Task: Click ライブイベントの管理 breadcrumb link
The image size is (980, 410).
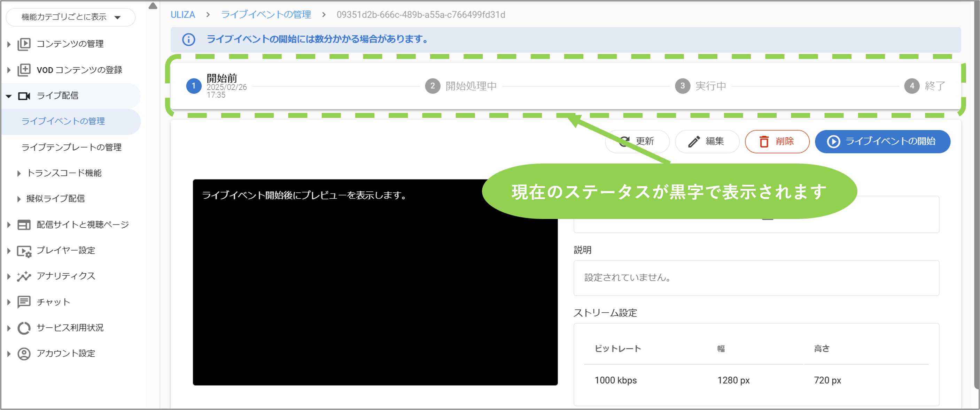Action: (266, 15)
